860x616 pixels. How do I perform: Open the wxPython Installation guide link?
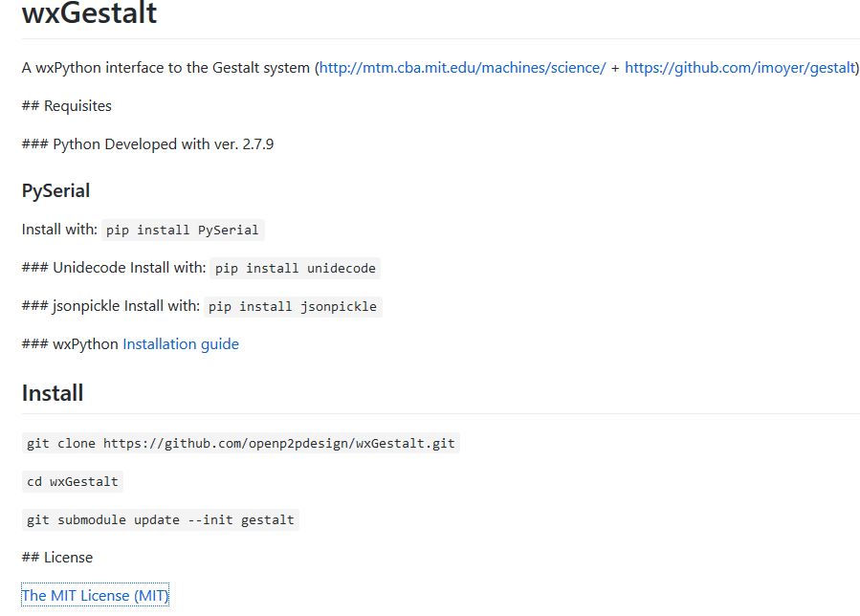(x=181, y=344)
